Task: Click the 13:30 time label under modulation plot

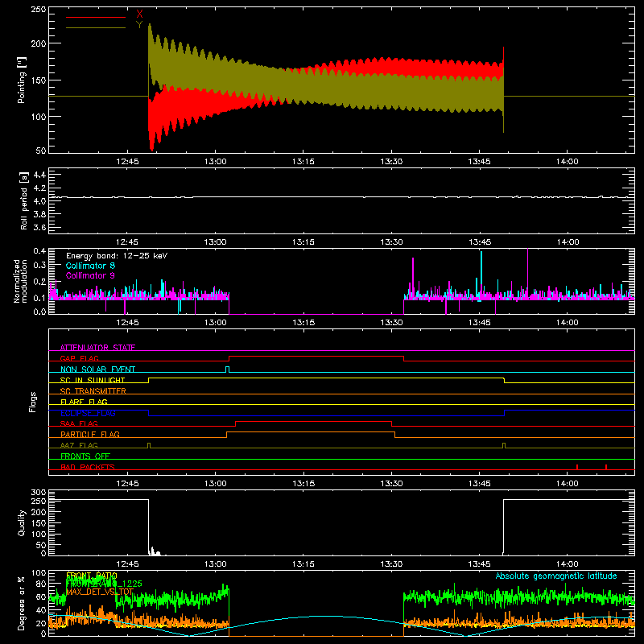Action: point(391,323)
